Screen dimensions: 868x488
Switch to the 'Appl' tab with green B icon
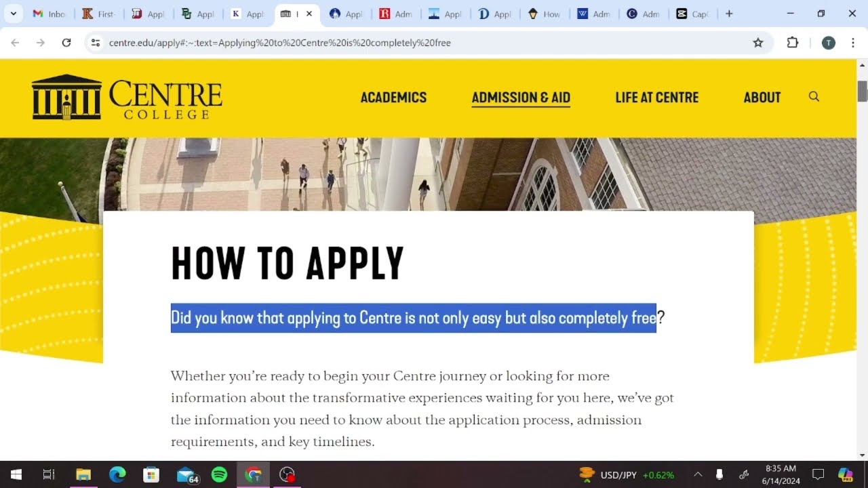(x=198, y=14)
